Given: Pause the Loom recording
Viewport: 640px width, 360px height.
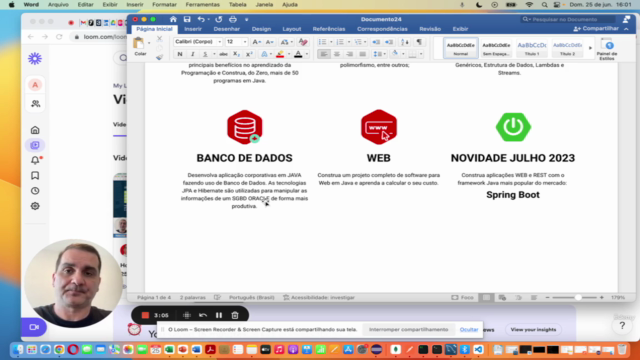Looking at the screenshot, I should [x=219, y=315].
